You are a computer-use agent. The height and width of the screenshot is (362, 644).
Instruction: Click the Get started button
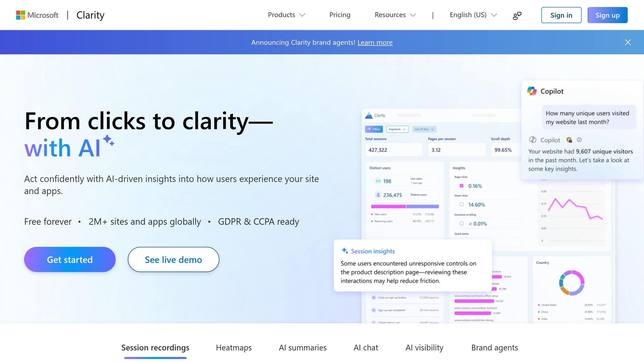(x=70, y=260)
